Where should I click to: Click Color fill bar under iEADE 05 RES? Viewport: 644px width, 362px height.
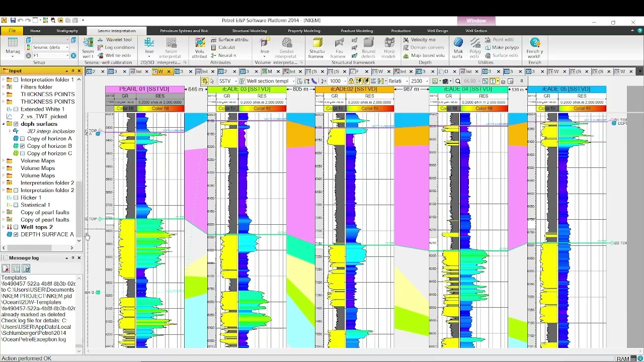582,108
